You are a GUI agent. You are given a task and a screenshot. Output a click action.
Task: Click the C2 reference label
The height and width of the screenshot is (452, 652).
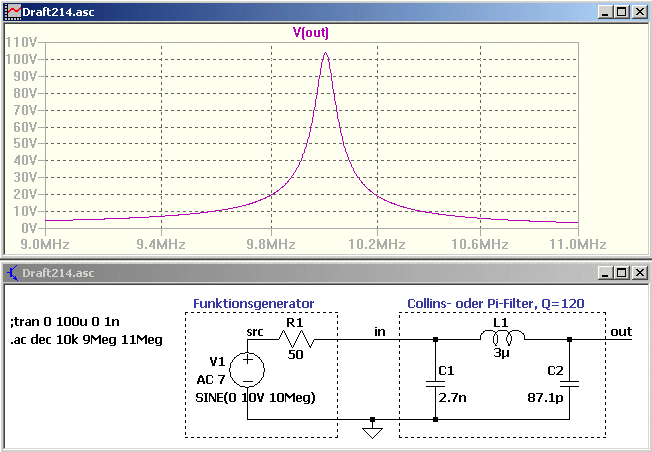coord(555,370)
